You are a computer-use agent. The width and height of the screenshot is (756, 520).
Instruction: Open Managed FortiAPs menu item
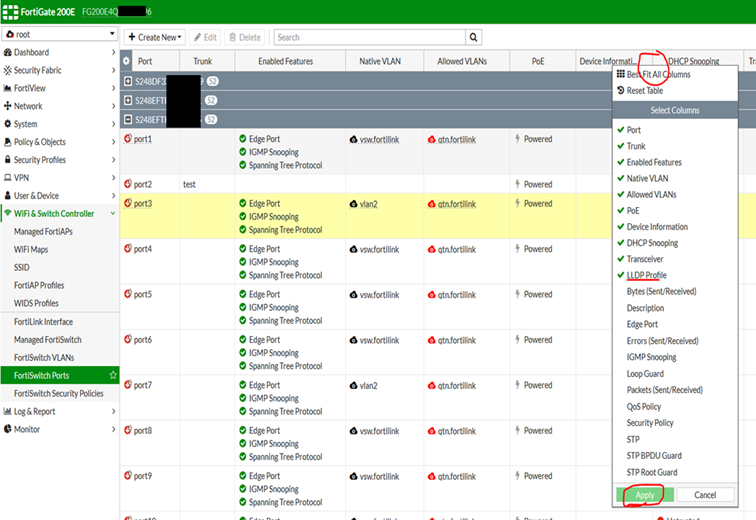43,232
